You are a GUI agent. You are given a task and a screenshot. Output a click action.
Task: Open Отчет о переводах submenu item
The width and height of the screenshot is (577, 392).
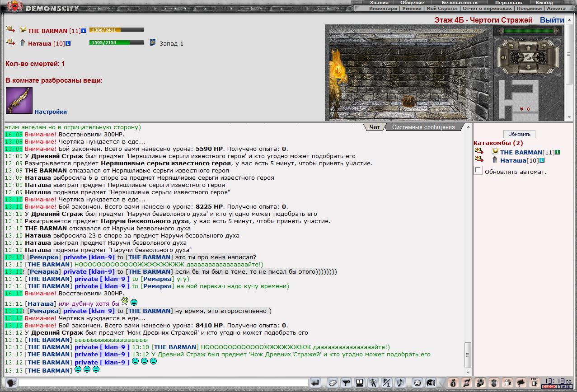tap(487, 9)
